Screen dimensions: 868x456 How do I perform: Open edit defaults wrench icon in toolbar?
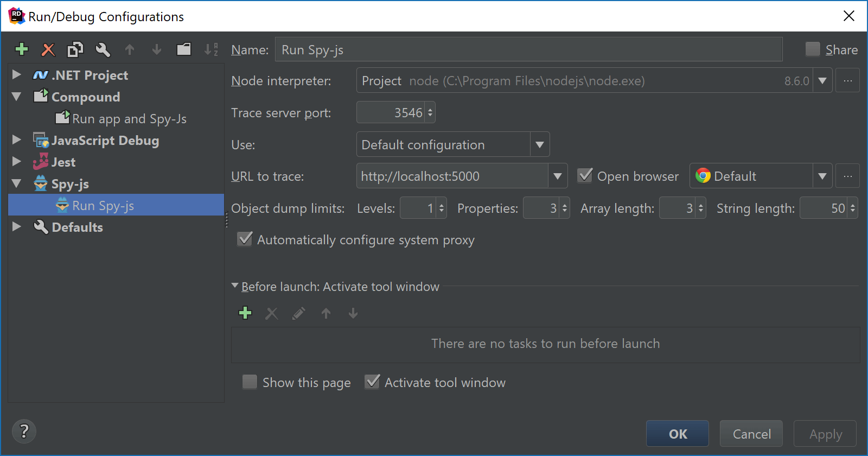pos(103,49)
